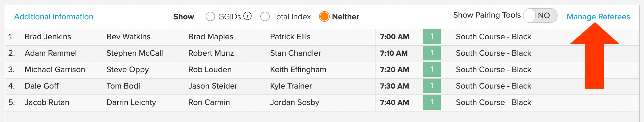Open the Additional Information link
The image size is (644, 122).
pyautogui.click(x=53, y=17)
